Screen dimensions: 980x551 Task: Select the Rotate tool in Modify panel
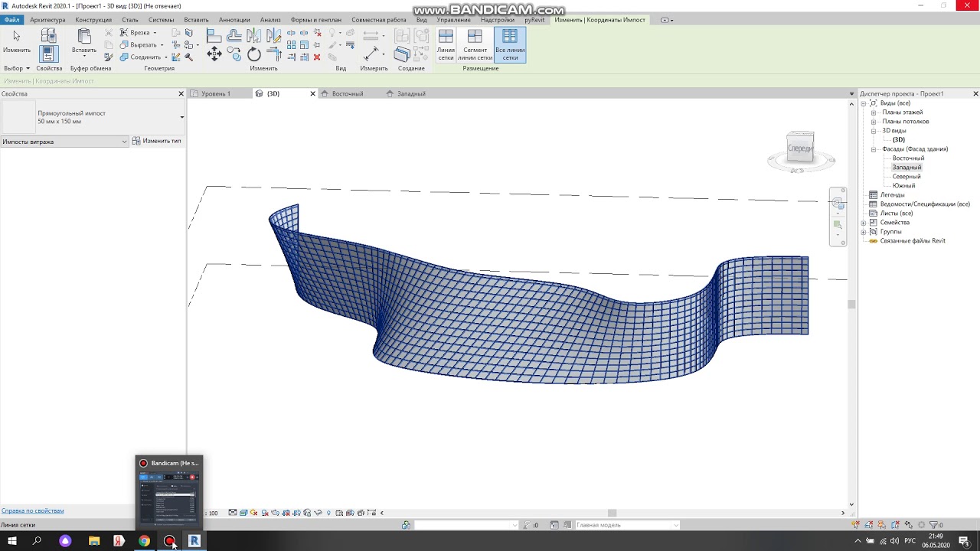[254, 54]
